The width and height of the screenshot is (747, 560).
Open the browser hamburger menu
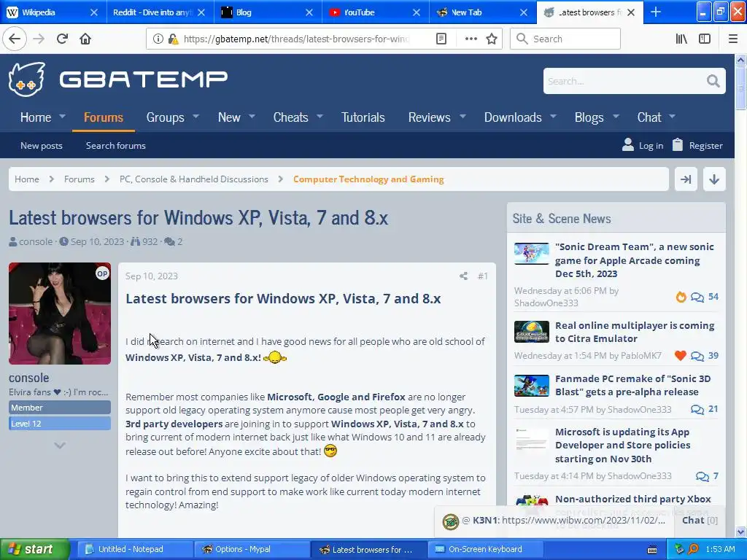(x=732, y=39)
